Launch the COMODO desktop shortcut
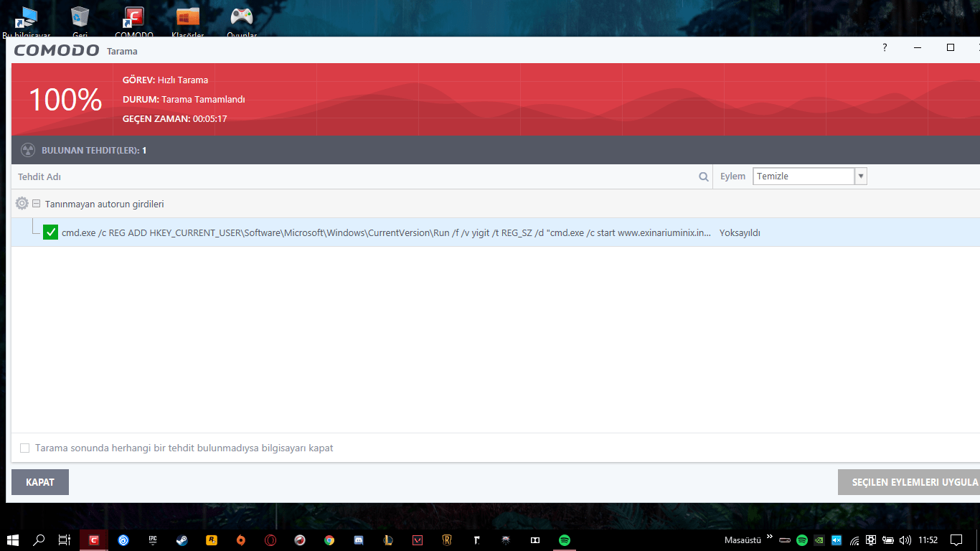This screenshot has width=980, height=551. pyautogui.click(x=133, y=20)
